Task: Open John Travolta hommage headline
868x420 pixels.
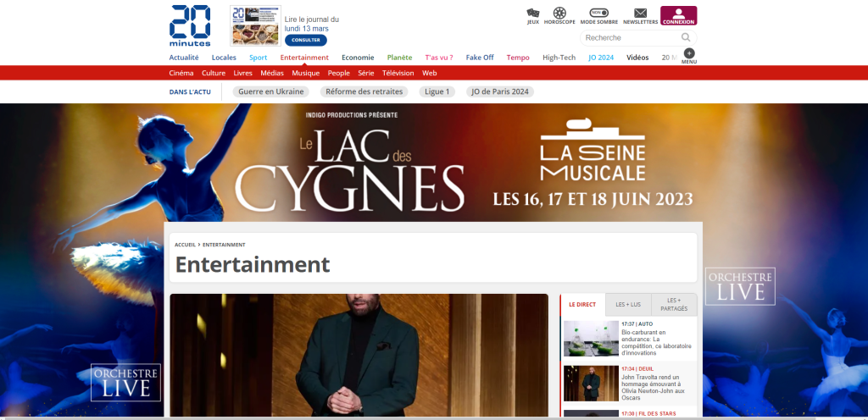Action: [x=655, y=387]
